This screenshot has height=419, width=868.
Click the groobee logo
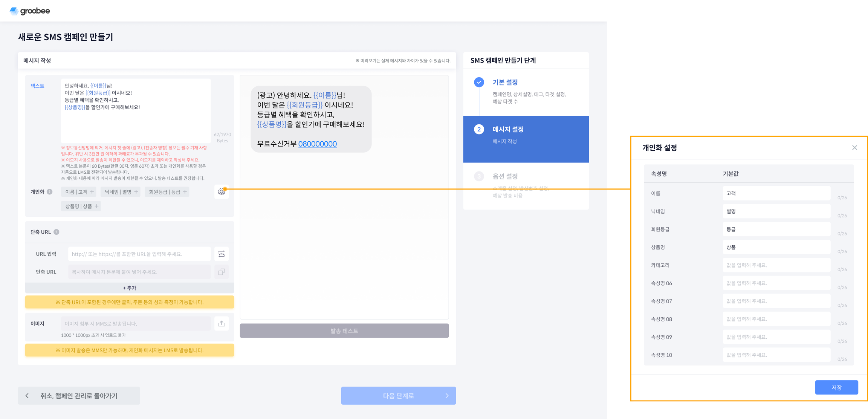30,11
